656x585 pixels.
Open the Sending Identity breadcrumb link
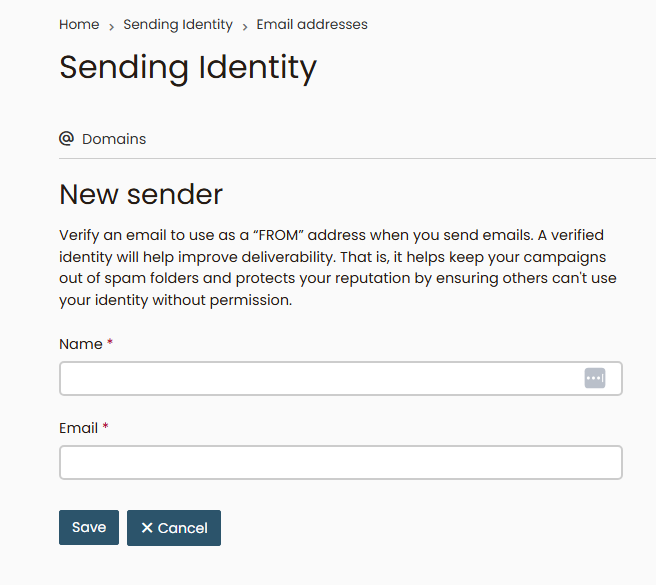coord(178,24)
